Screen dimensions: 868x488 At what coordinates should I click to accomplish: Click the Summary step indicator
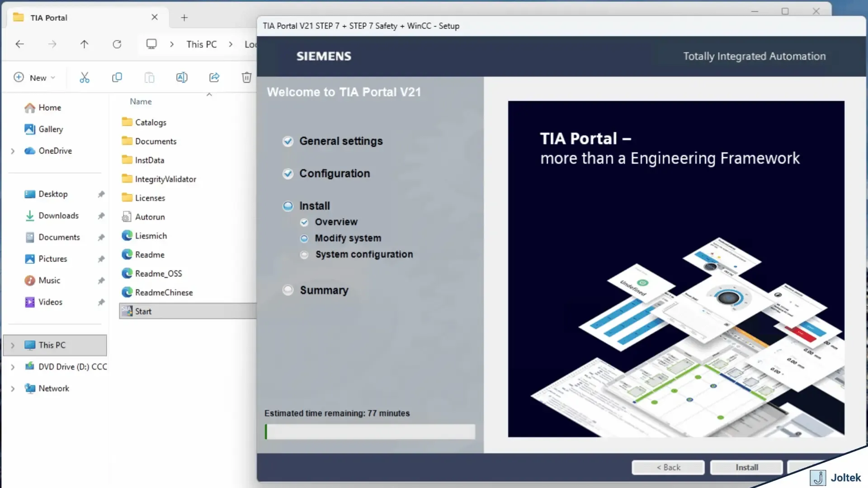[288, 290]
